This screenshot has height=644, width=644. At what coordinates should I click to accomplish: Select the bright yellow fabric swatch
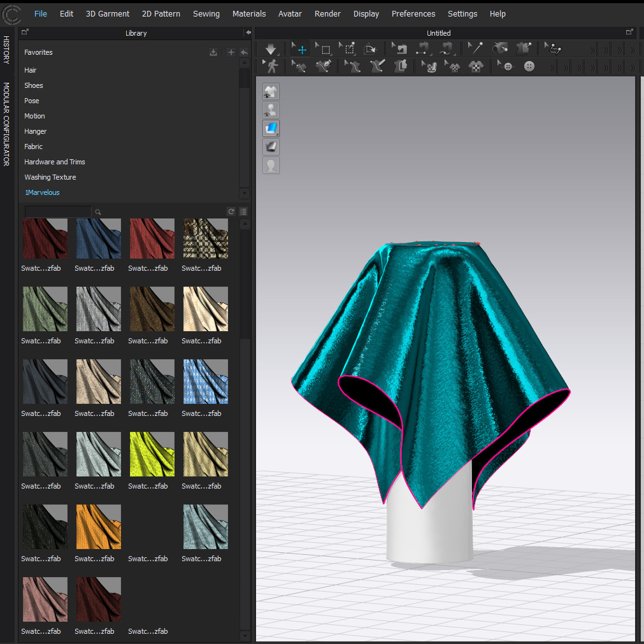152,454
